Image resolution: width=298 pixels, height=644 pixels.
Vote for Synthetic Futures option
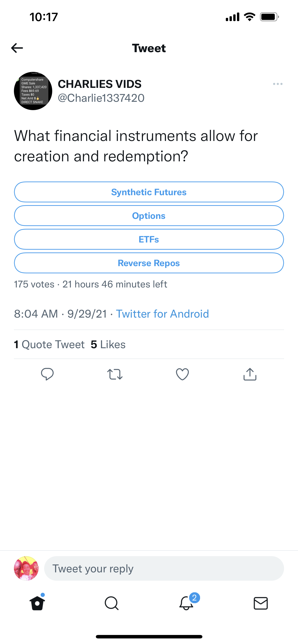tap(149, 192)
